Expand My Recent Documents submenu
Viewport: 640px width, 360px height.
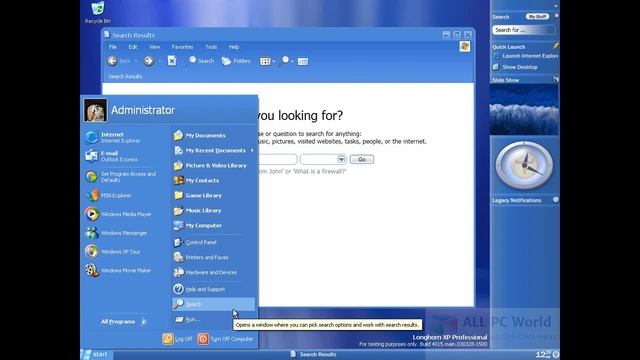click(x=213, y=151)
